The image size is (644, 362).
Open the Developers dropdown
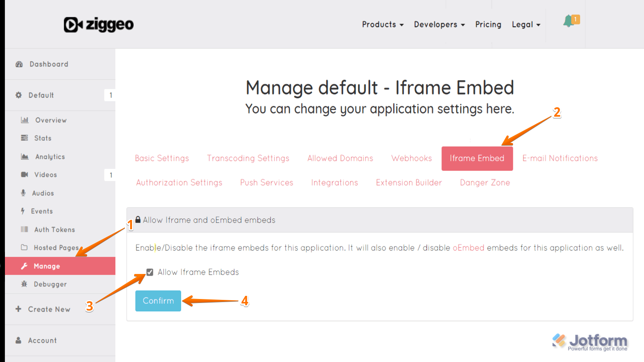(439, 25)
